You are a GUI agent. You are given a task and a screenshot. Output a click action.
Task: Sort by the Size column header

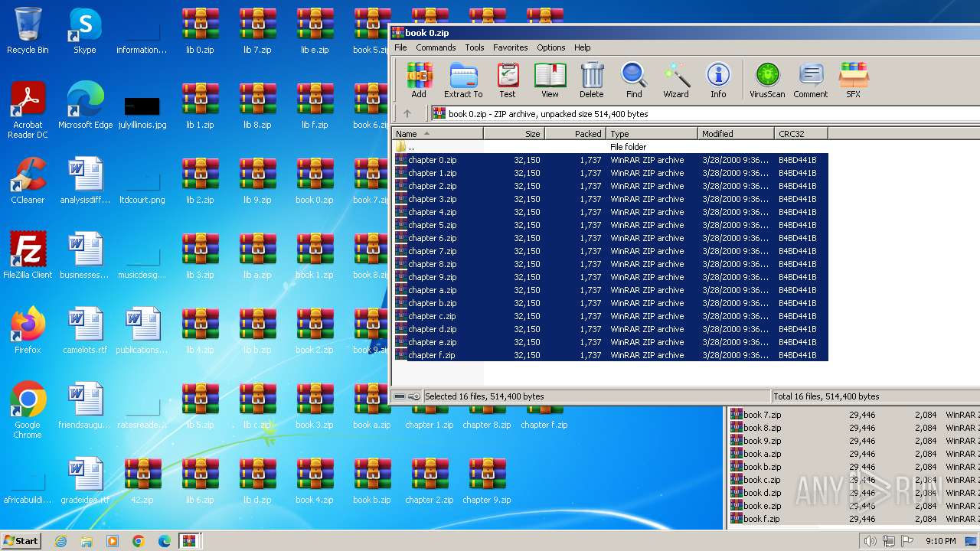(x=514, y=133)
